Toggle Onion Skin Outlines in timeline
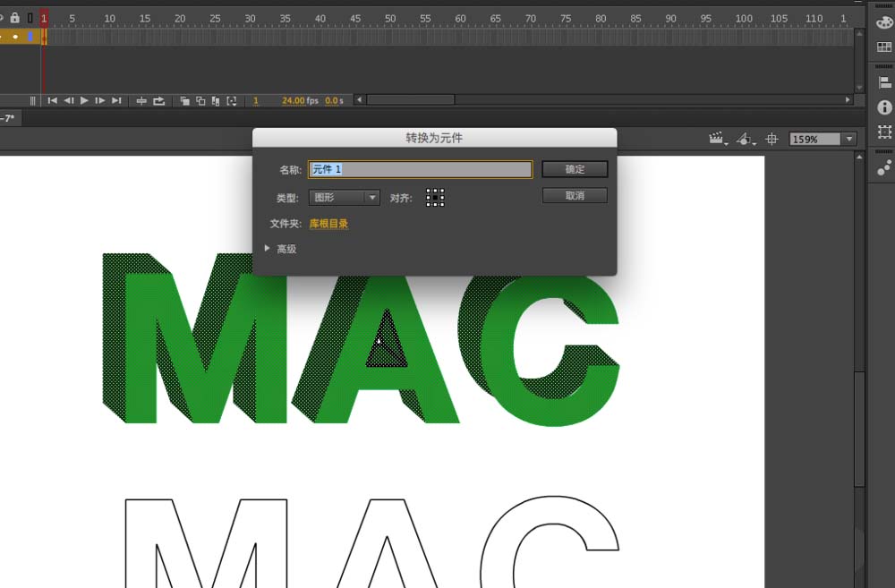The height and width of the screenshot is (588, 895). (200, 101)
